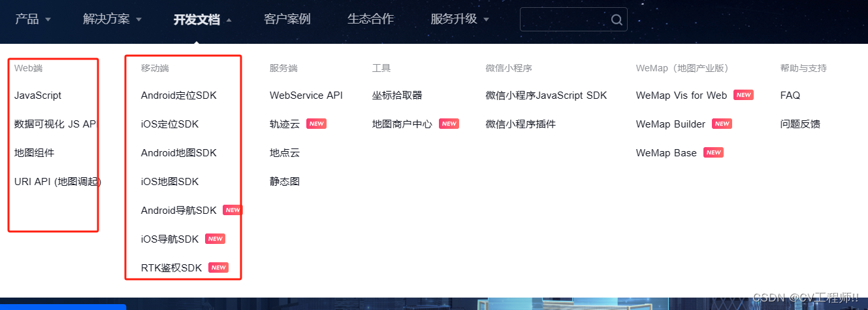Click the WeMap（地图产业版） heading
868x310 pixels.
(x=682, y=68)
